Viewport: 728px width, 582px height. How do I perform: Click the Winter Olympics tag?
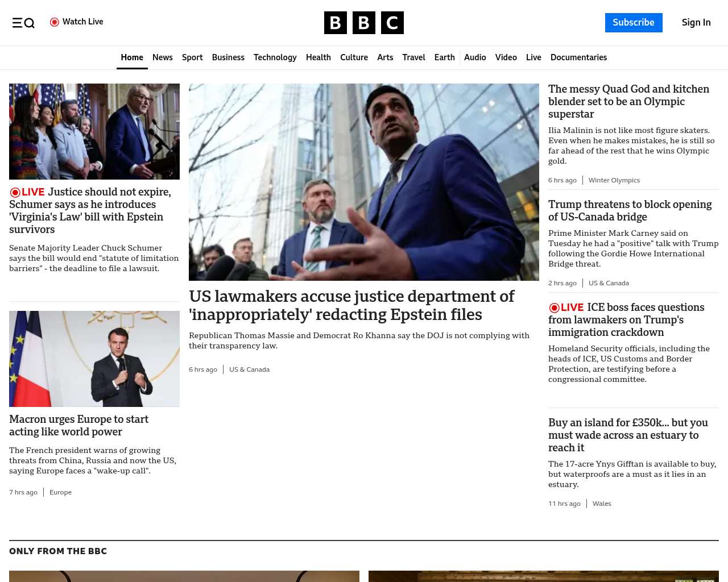(x=614, y=180)
